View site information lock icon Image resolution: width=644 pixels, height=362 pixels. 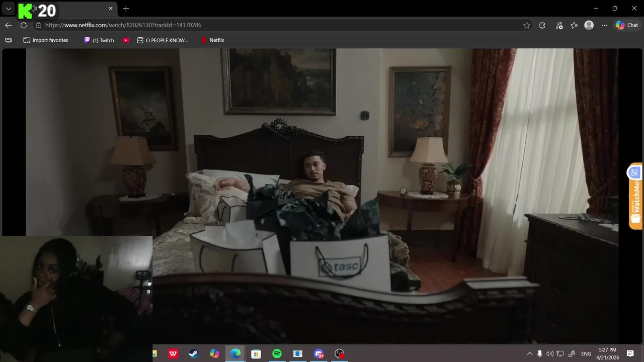[x=38, y=25]
